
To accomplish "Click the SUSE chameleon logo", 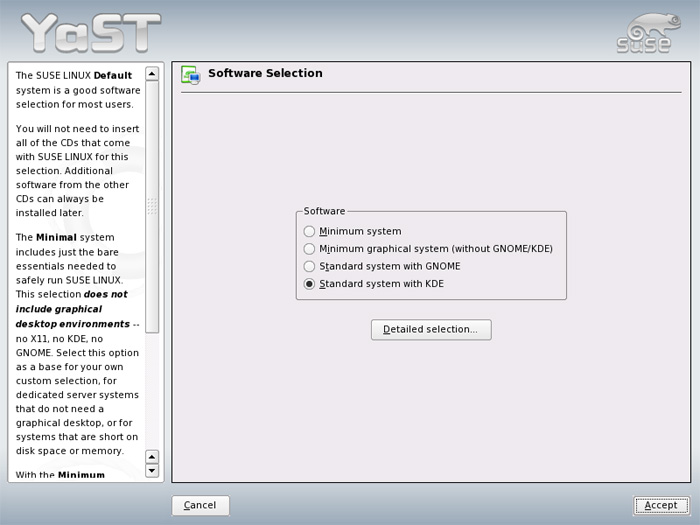I will (x=650, y=33).
